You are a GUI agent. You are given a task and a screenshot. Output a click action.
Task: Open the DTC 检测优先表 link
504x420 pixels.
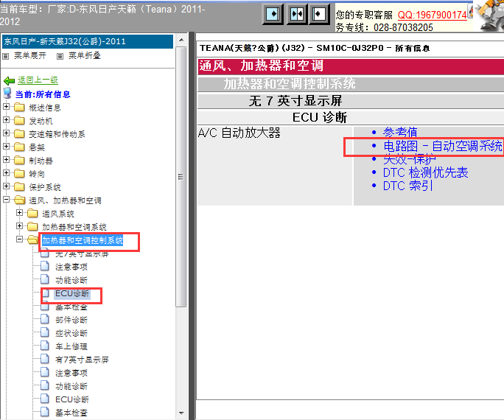tap(425, 172)
